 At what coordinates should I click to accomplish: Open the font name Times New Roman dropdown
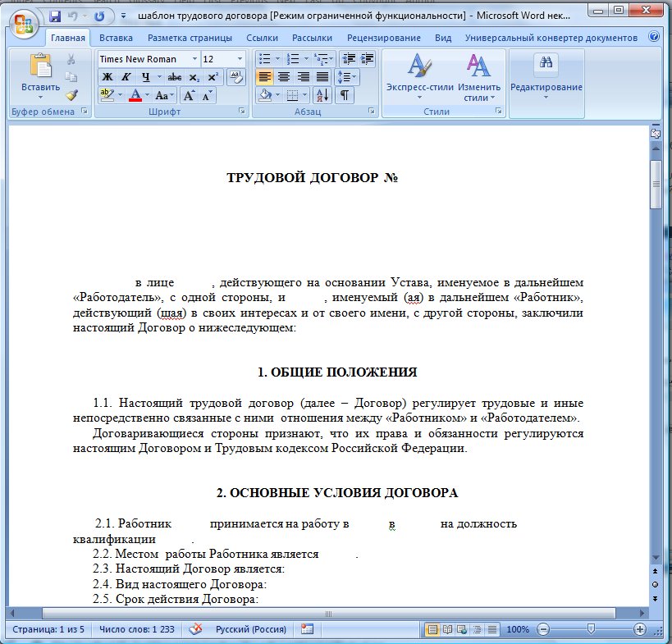click(194, 59)
